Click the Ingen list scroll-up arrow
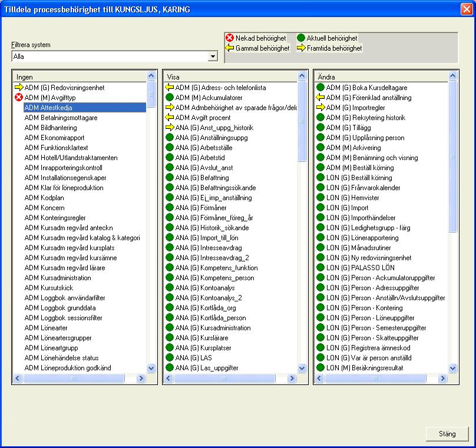The width and height of the screenshot is (476, 448). [x=151, y=75]
